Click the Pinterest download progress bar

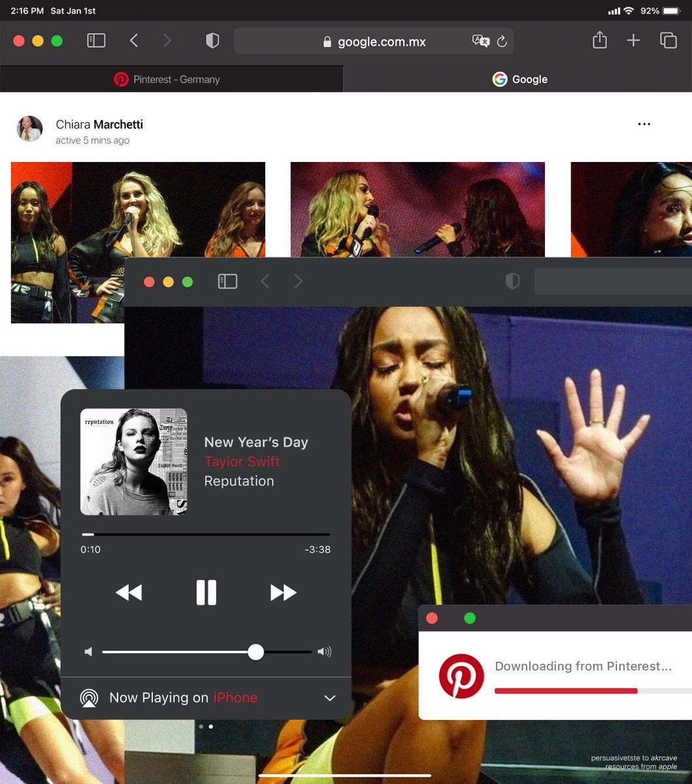click(593, 691)
